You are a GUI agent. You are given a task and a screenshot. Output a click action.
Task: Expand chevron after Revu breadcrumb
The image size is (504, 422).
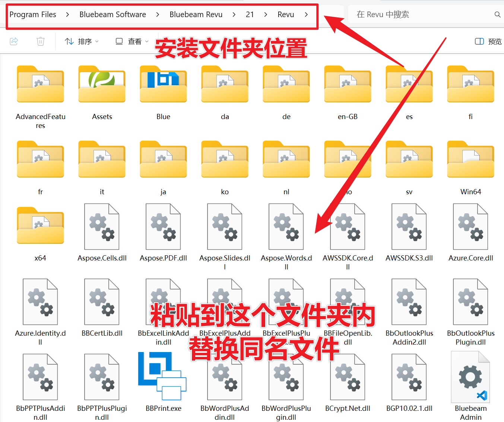pos(306,15)
